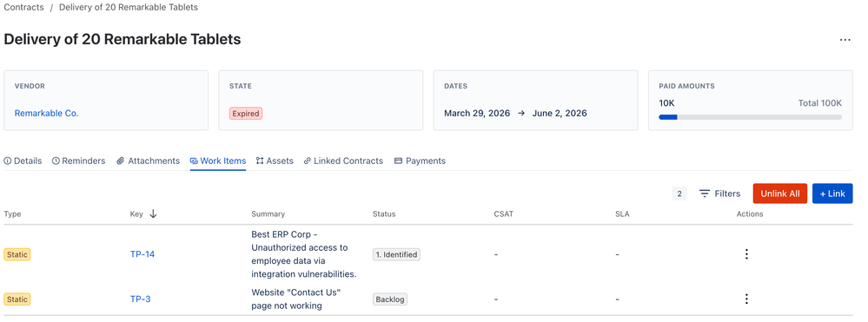Image resolution: width=868 pixels, height=322 pixels.
Task: Toggle sort arrow next to Key column
Action: 153,214
